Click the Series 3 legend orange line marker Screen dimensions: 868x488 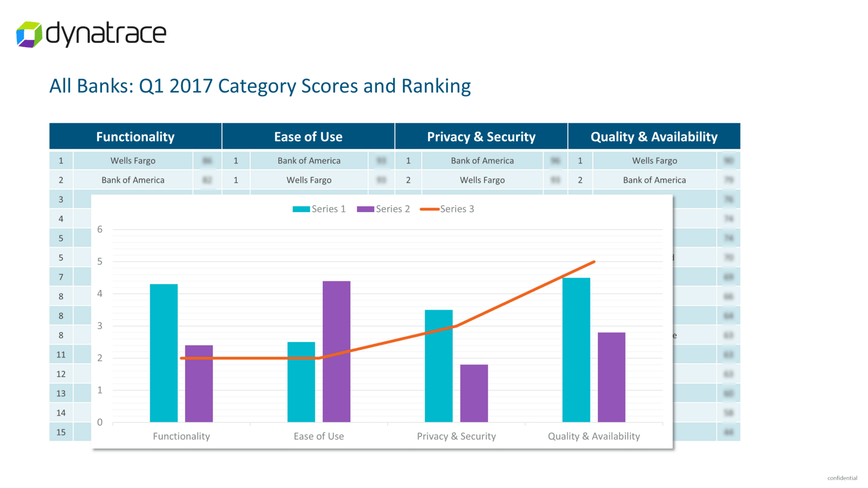point(430,209)
